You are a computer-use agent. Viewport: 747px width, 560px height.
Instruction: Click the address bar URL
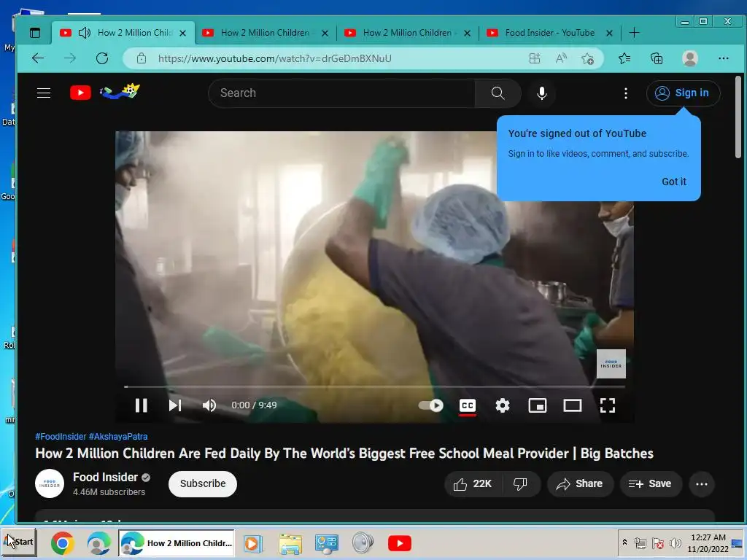click(x=275, y=58)
